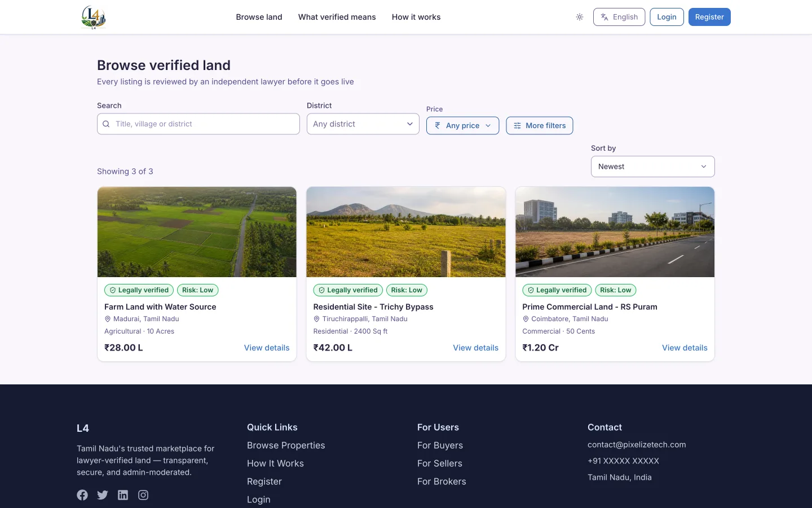
Task: Click the L4 logo in header
Action: pyautogui.click(x=94, y=17)
